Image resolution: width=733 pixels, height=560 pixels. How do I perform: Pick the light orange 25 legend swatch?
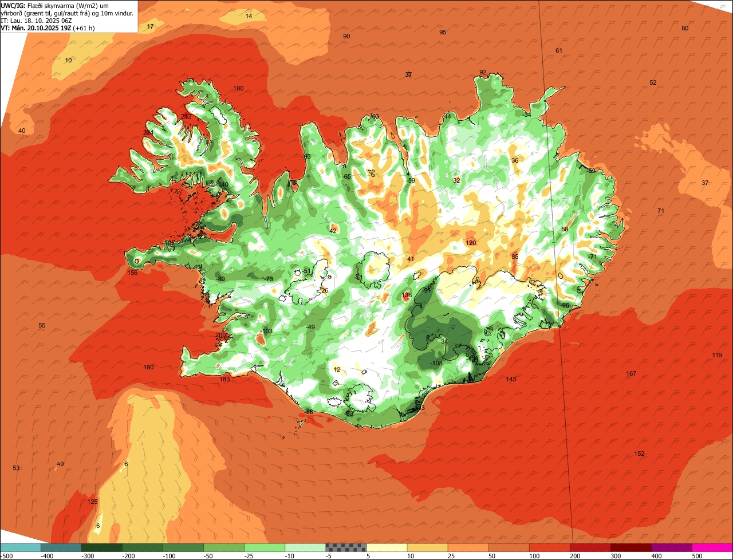468,547
